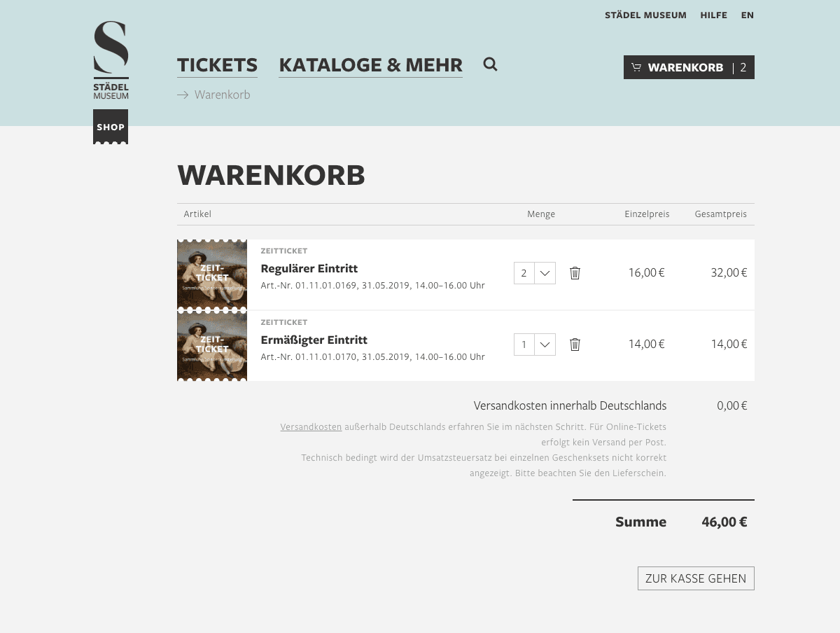Image resolution: width=840 pixels, height=633 pixels.
Task: Open the Hilfe link
Action: click(713, 15)
